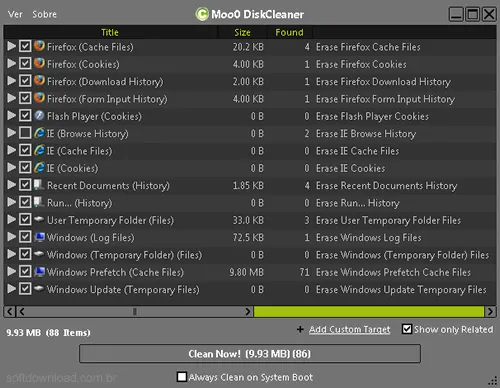The image size is (500, 388).
Task: Click the horizontal scrollbar thumb grip
Action: [x=135, y=312]
